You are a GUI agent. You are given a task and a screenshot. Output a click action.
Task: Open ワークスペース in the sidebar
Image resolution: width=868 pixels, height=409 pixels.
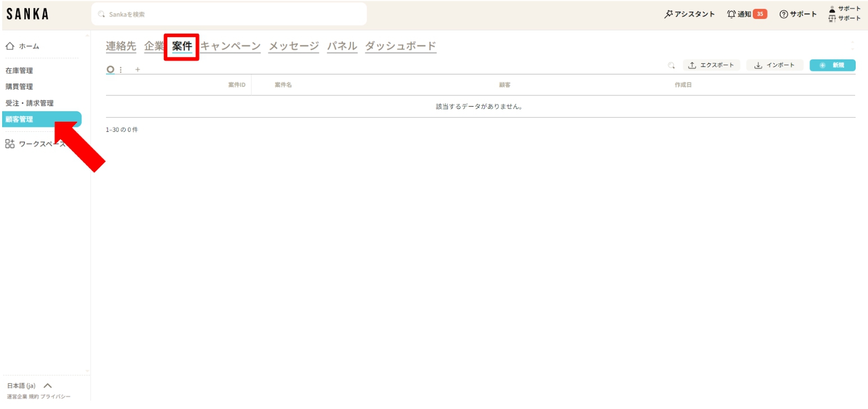click(x=35, y=144)
